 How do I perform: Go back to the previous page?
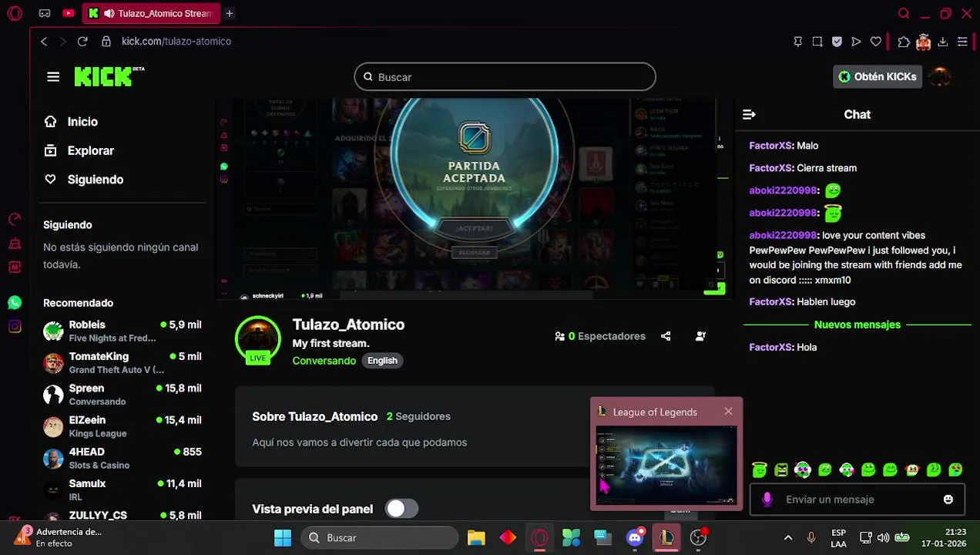[x=44, y=42]
